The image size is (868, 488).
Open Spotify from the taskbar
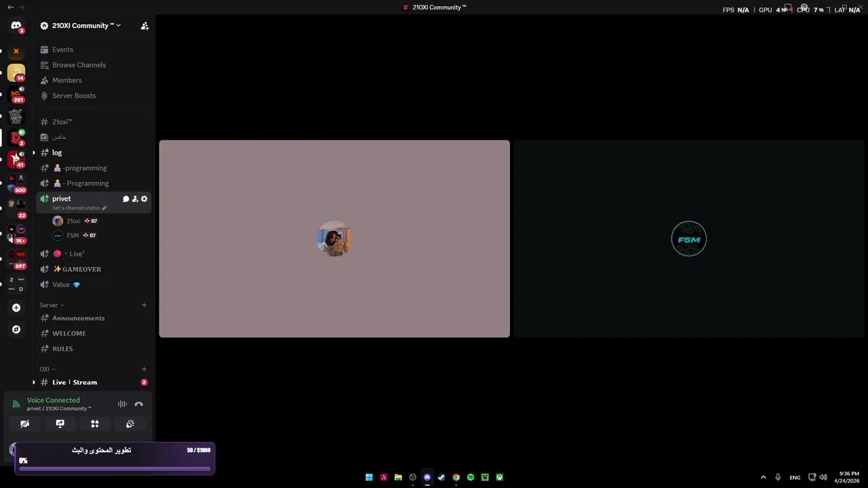(471, 477)
